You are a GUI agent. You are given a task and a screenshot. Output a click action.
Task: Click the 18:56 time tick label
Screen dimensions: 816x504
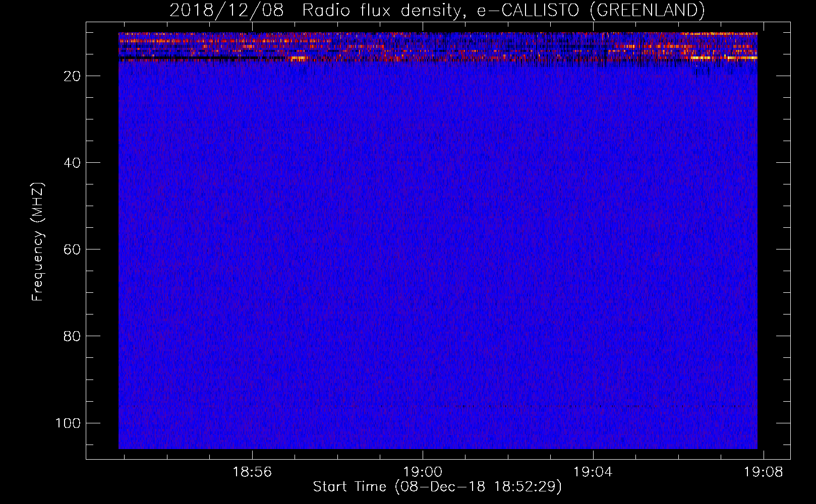(x=252, y=472)
